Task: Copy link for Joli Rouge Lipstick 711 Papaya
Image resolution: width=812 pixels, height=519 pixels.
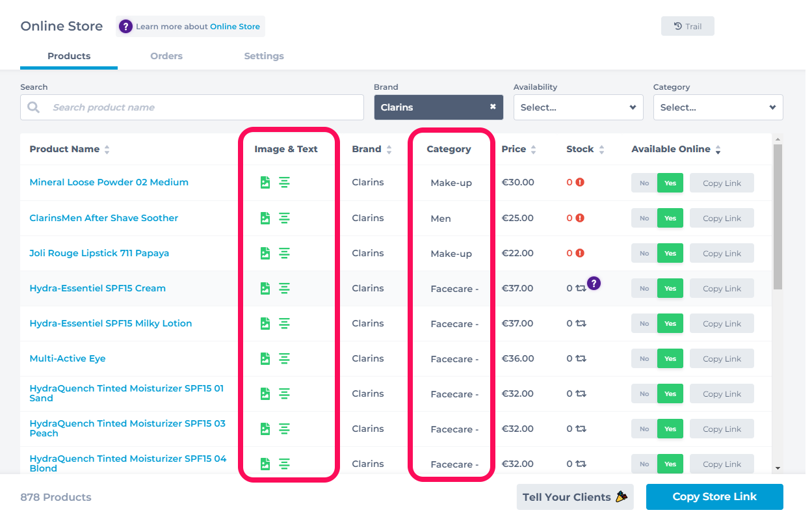Action: [722, 253]
